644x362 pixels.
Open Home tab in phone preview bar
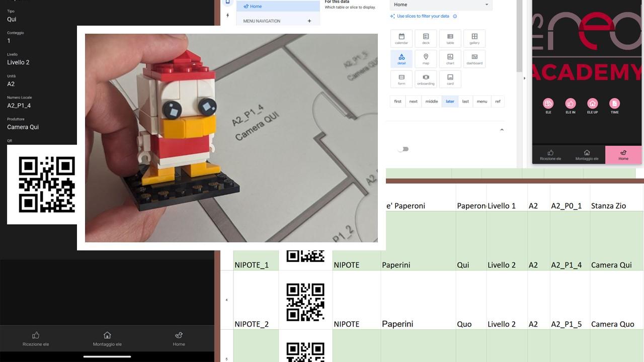(x=623, y=155)
